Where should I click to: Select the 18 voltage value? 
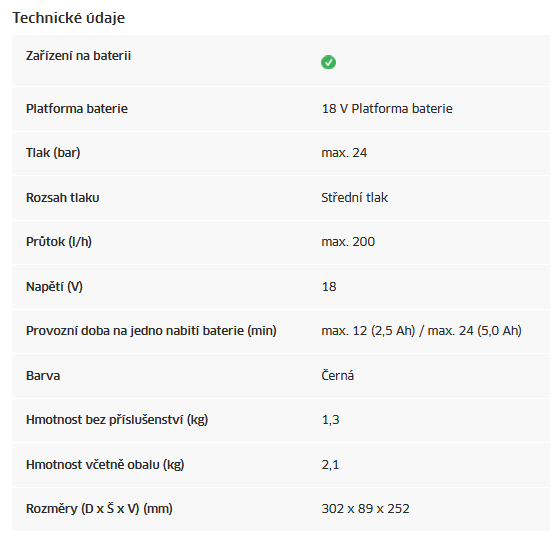(x=329, y=287)
